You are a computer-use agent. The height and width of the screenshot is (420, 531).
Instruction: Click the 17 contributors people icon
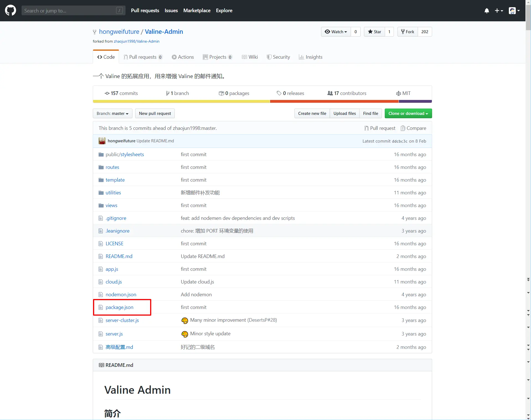[x=330, y=93]
